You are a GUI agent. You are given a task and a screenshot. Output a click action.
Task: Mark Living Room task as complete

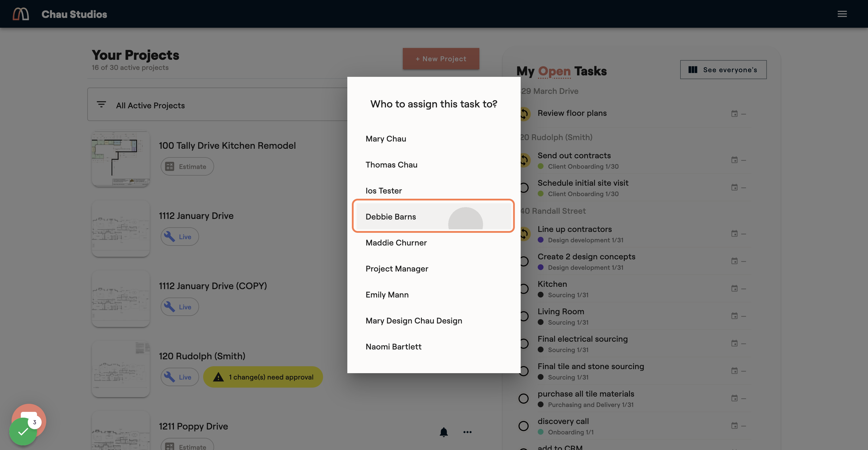pyautogui.click(x=525, y=316)
